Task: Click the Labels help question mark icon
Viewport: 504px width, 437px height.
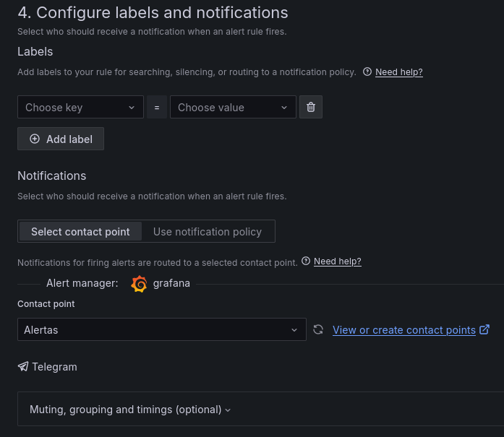Action: click(367, 72)
